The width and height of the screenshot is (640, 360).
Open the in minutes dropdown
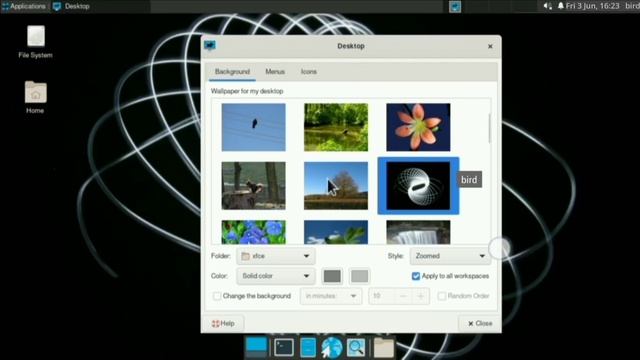331,296
